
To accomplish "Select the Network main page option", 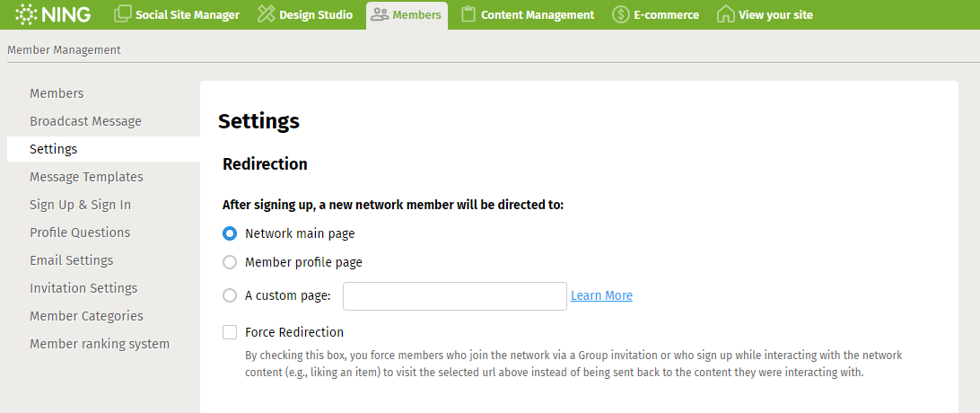I will (230, 233).
